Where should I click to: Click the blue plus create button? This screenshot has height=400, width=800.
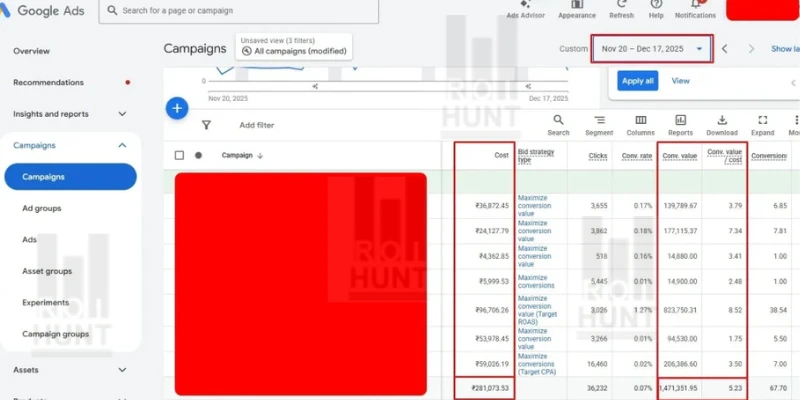click(177, 108)
